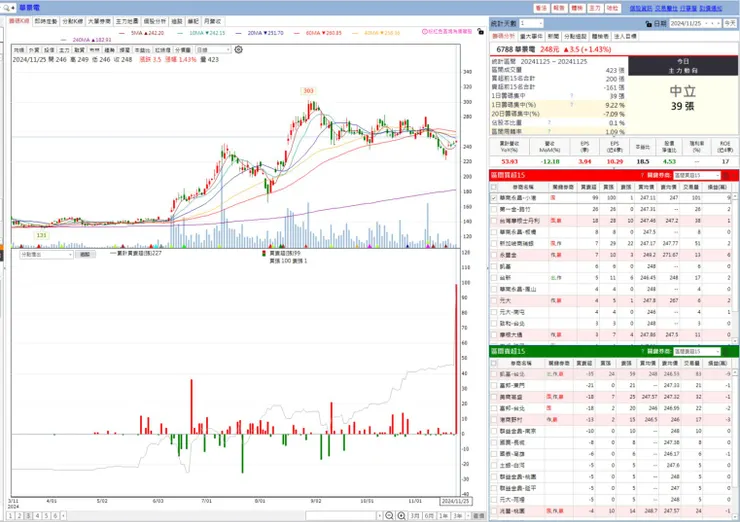The height and width of the screenshot is (522, 740).
Task: Switch to the 分點K線 tab
Action: 73,21
